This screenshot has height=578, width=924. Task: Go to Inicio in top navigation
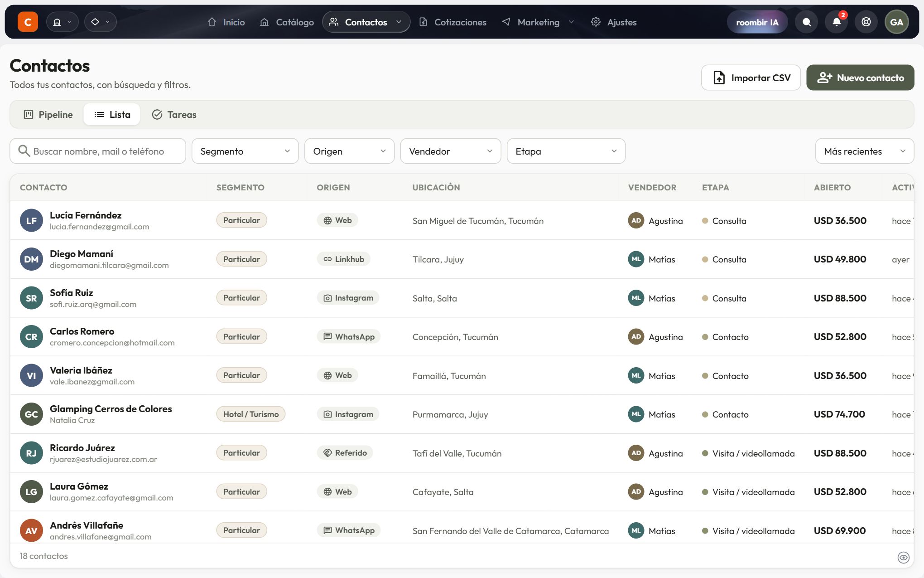226,22
